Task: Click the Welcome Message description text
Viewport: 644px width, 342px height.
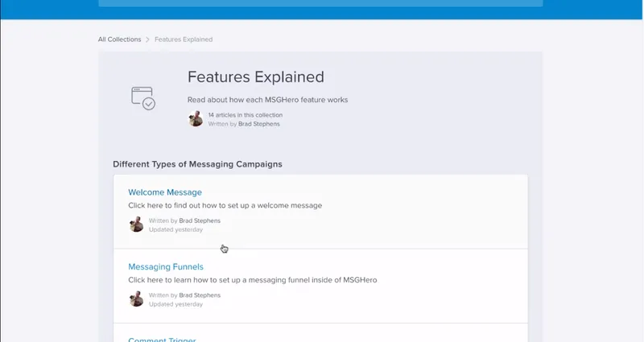Action: coord(225,205)
